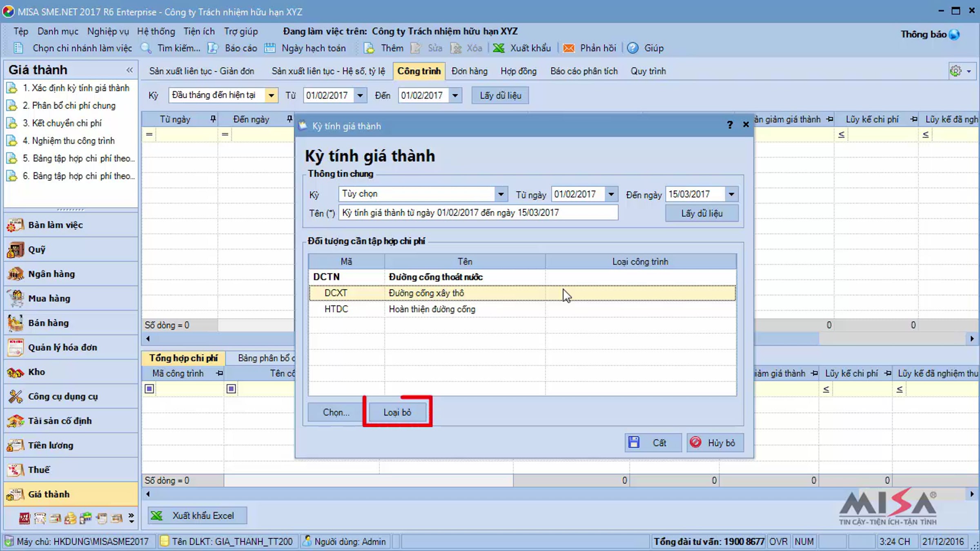980x551 pixels.
Task: Open the Tệp menu
Action: [x=21, y=31]
